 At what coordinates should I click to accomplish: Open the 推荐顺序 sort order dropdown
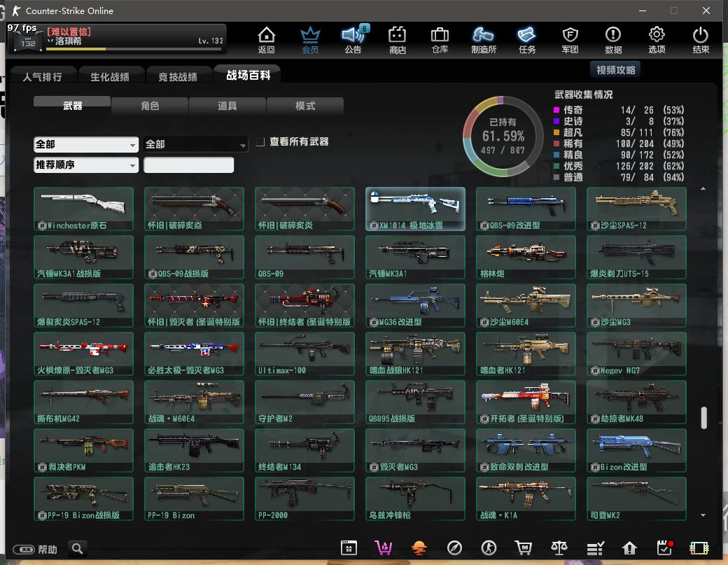pos(86,165)
